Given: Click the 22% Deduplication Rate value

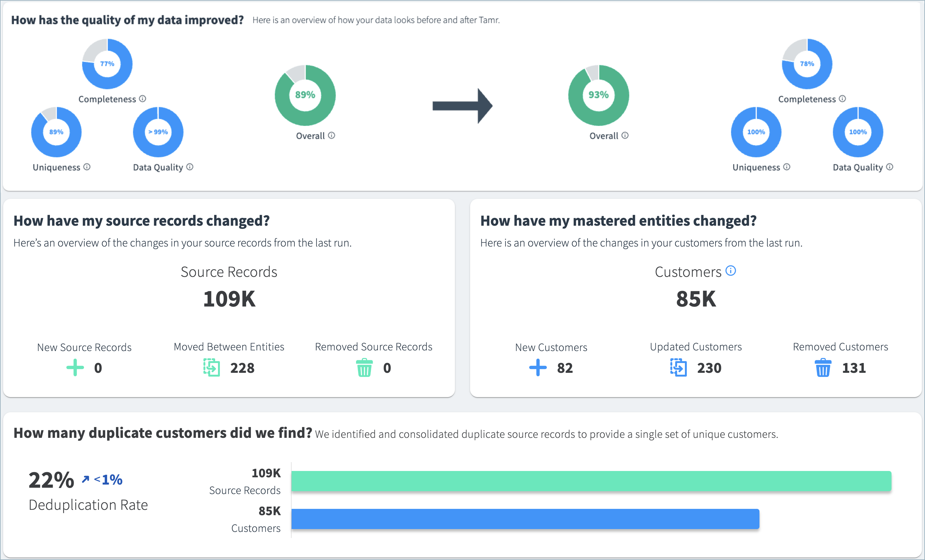Looking at the screenshot, I should pos(51,480).
